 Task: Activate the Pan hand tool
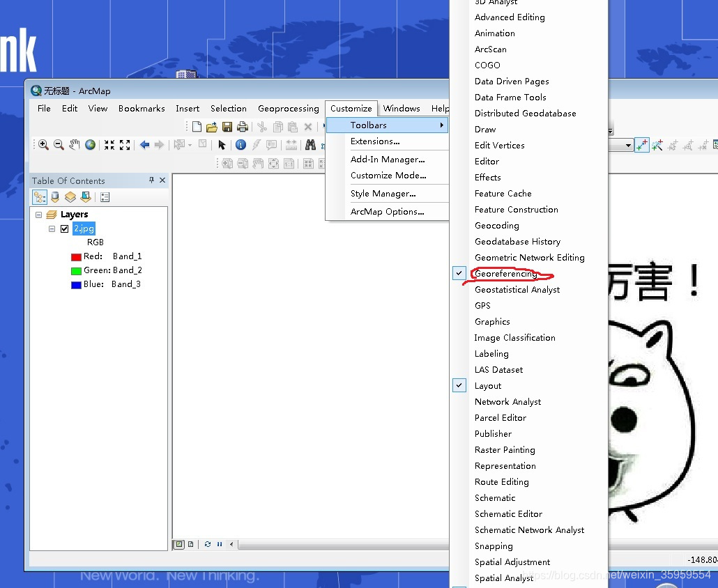[74, 145]
